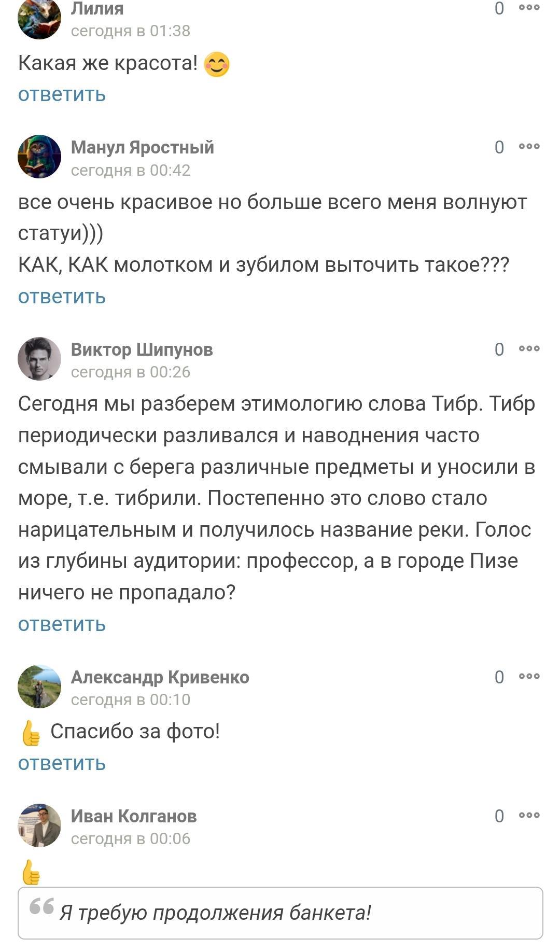
Task: Select the Иван Колганов username
Action: 134,816
